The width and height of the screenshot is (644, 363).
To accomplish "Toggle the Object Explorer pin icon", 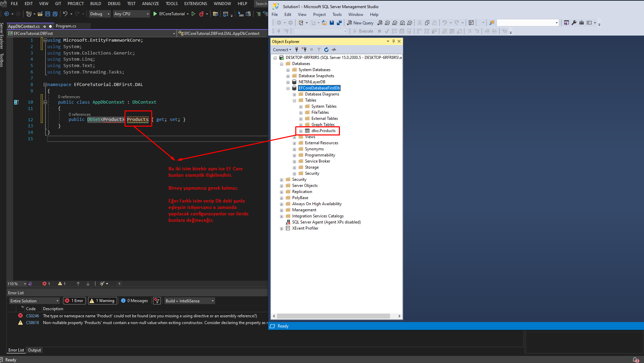I will [x=393, y=41].
